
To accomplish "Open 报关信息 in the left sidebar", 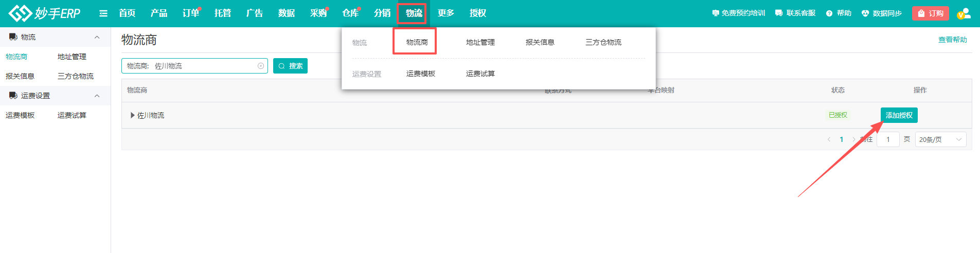I will point(20,76).
